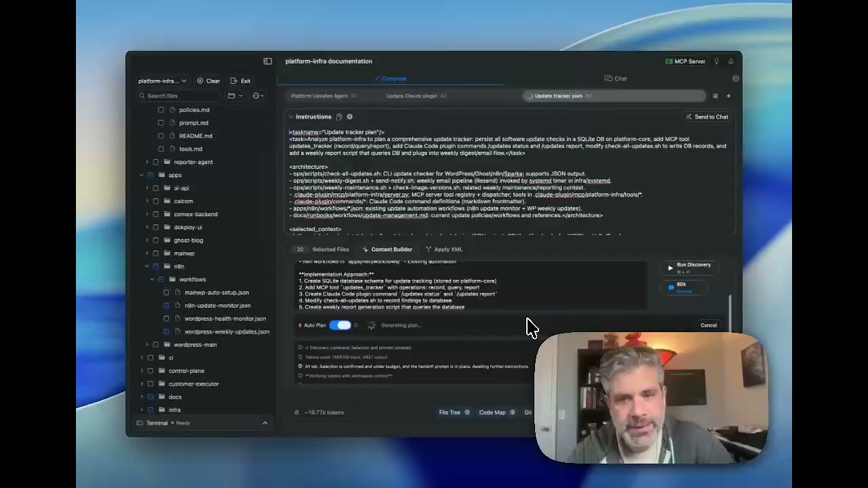Expand the wordpress-main folder
Screen dimensions: 868x488
[x=147, y=344]
